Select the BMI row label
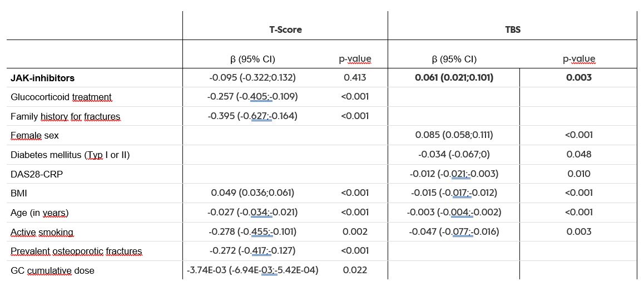This screenshot has height=286, width=644. [19, 193]
